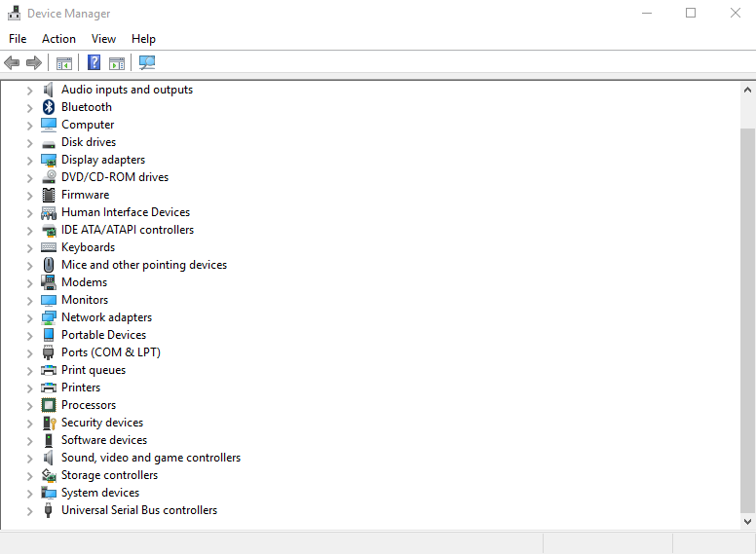Expand the Disk drives category
Image resolution: width=756 pixels, height=554 pixels.
[x=29, y=142]
